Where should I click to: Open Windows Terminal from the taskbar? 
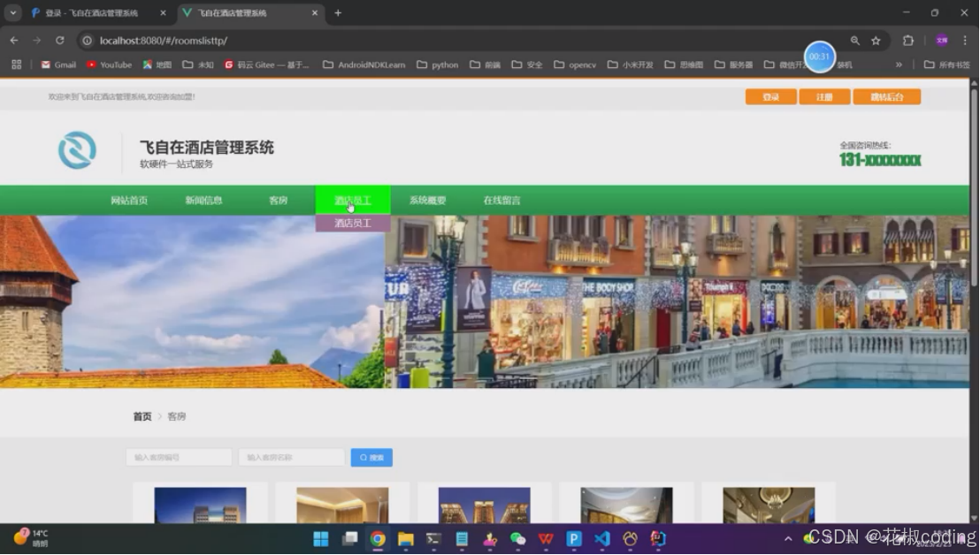tap(433, 538)
